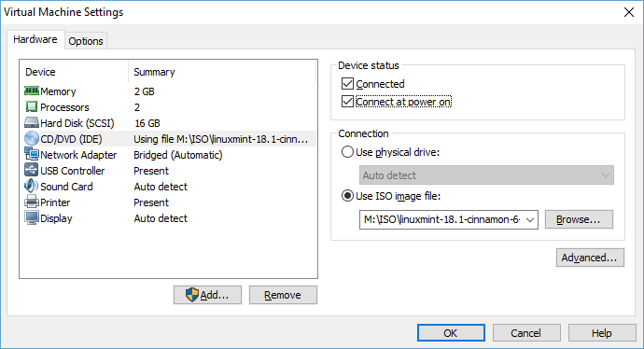Toggle Connect at power on checkbox

coord(347,102)
